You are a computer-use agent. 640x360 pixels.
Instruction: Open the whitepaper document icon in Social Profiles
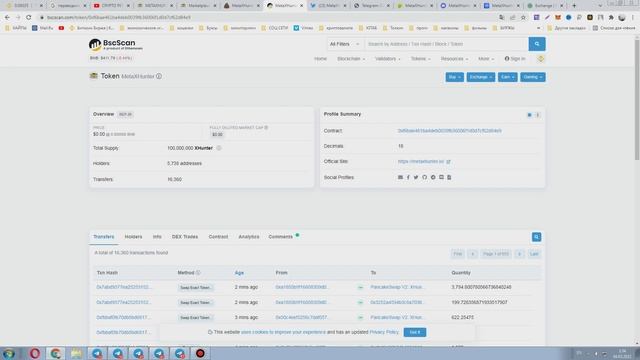(449, 178)
